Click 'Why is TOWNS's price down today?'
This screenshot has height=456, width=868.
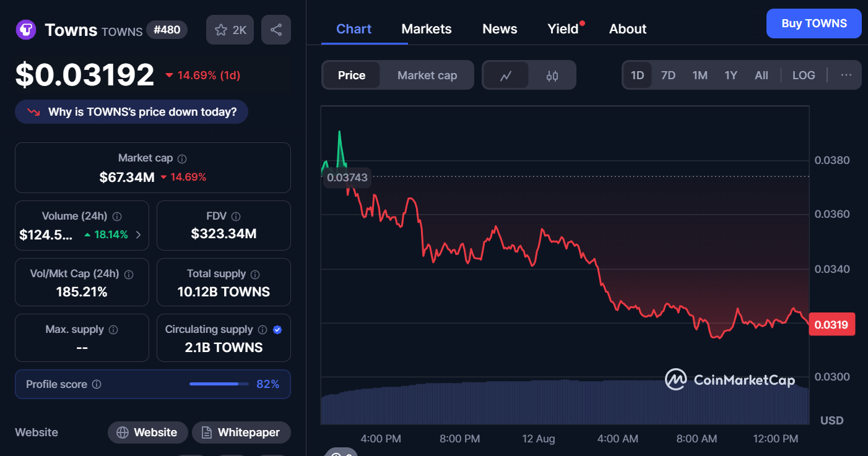131,112
